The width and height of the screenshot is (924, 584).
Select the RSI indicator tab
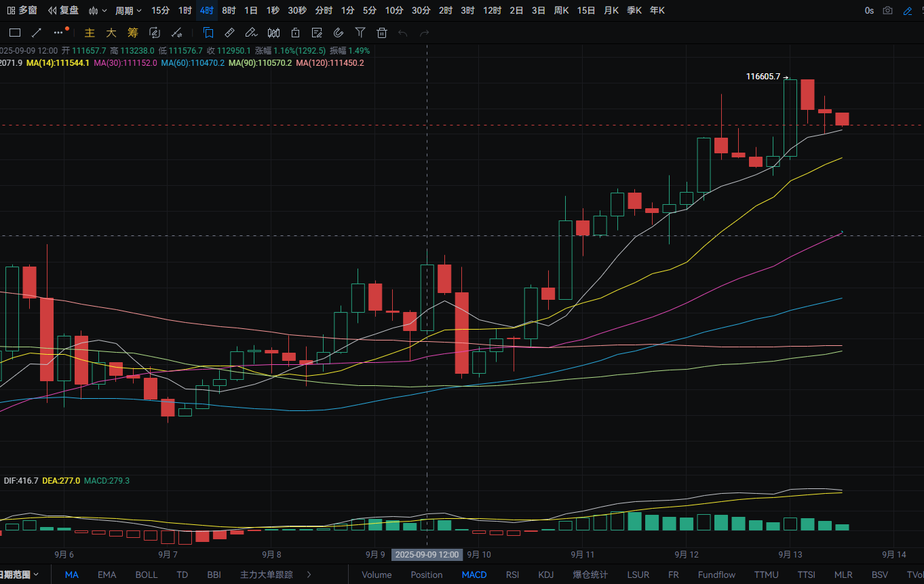point(512,575)
